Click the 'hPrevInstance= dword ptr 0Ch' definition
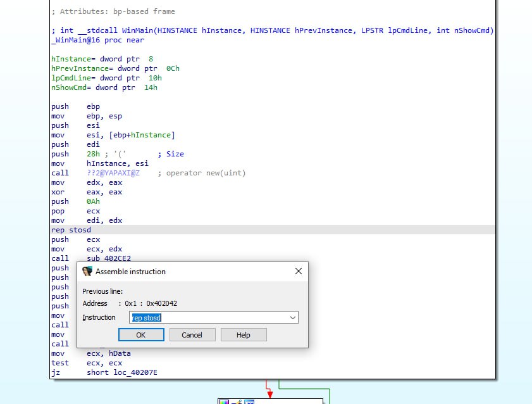 [115, 68]
